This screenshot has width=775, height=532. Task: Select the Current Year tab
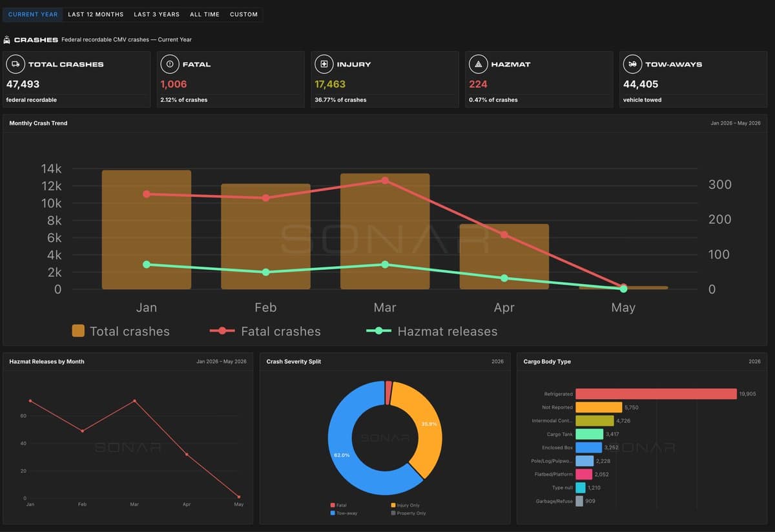point(33,14)
